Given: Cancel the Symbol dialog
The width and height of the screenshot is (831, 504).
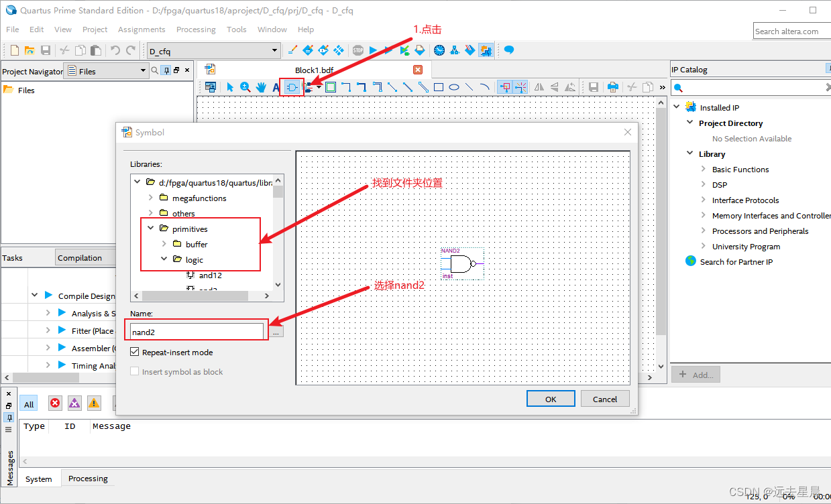Looking at the screenshot, I should [605, 399].
